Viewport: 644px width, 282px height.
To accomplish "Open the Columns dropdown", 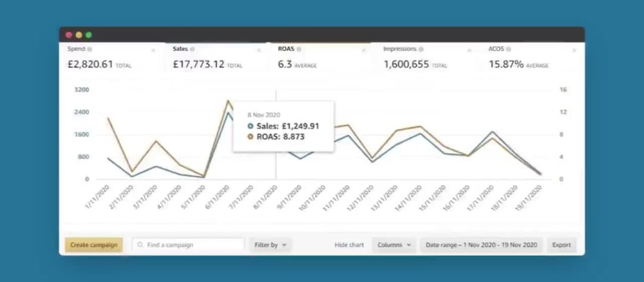I will click(x=394, y=245).
